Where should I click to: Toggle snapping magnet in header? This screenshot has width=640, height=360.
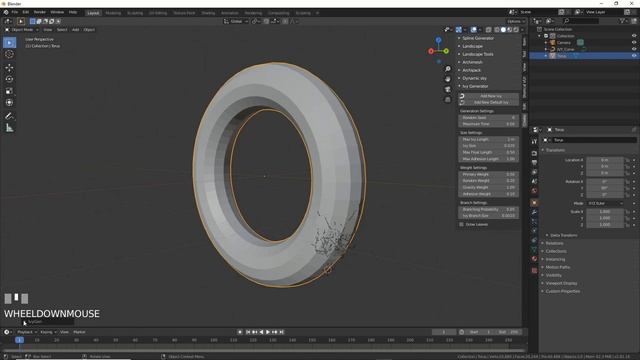pyautogui.click(x=267, y=21)
